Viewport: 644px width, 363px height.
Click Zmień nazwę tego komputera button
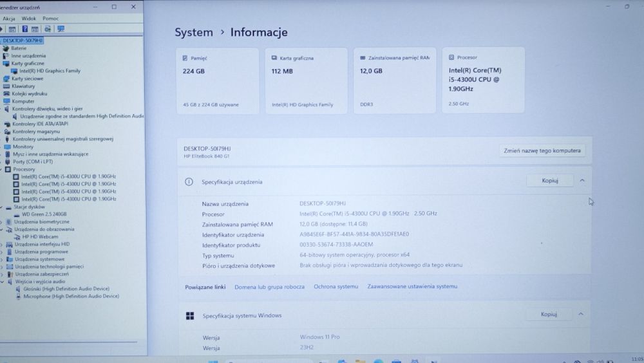[x=542, y=151]
